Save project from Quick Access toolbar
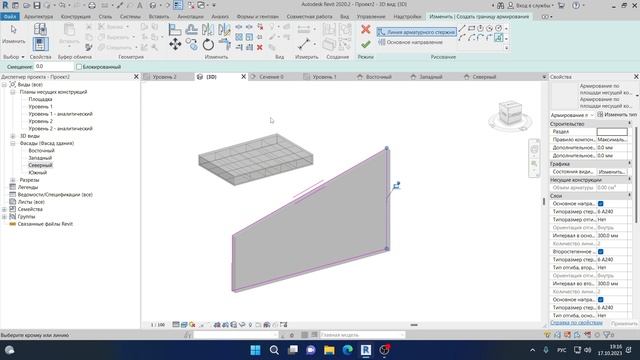This screenshot has height=360, width=640. [x=37, y=5]
